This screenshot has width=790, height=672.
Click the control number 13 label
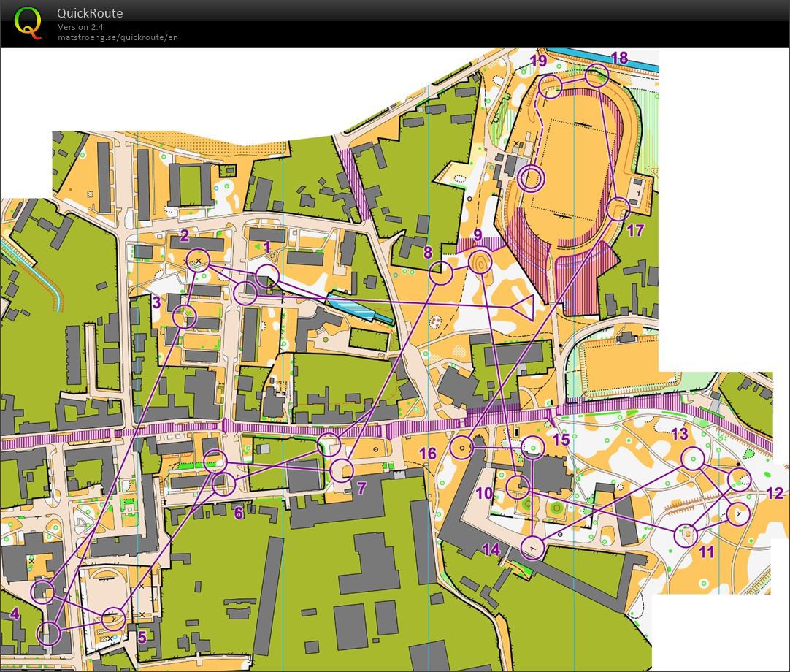click(x=680, y=434)
